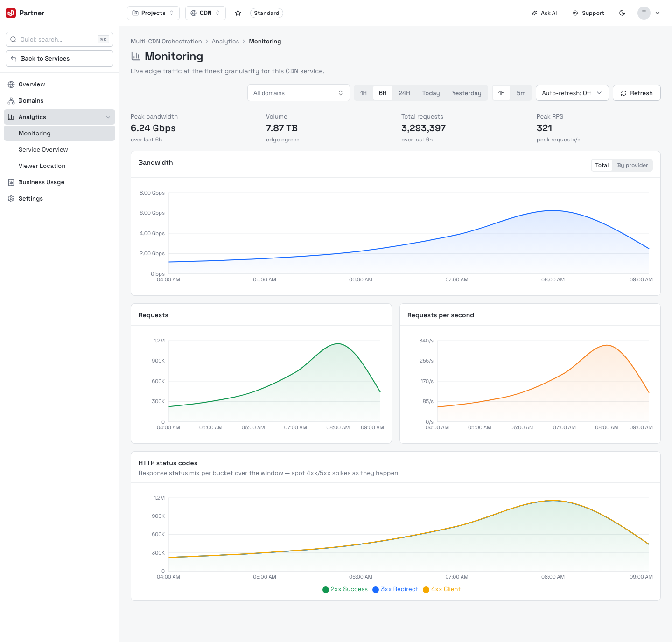The height and width of the screenshot is (642, 672).
Task: Select the 6H time range
Action: coord(383,93)
